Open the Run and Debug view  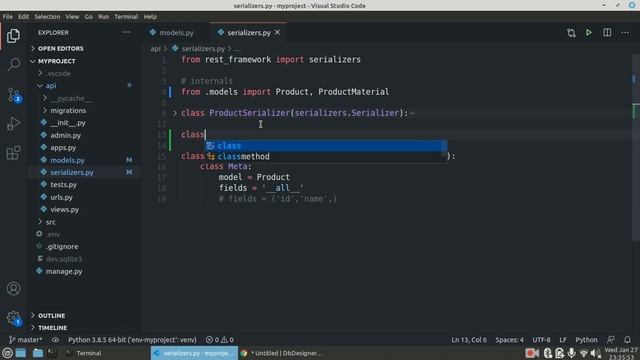[13, 123]
